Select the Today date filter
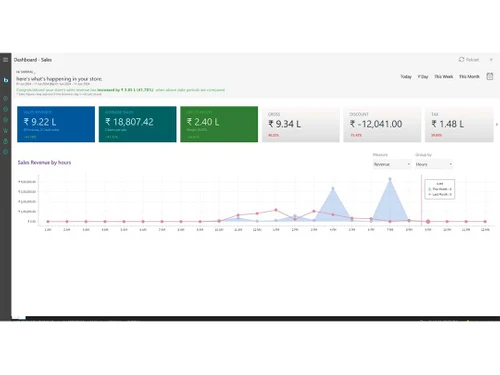The width and height of the screenshot is (500, 375). 406,77
